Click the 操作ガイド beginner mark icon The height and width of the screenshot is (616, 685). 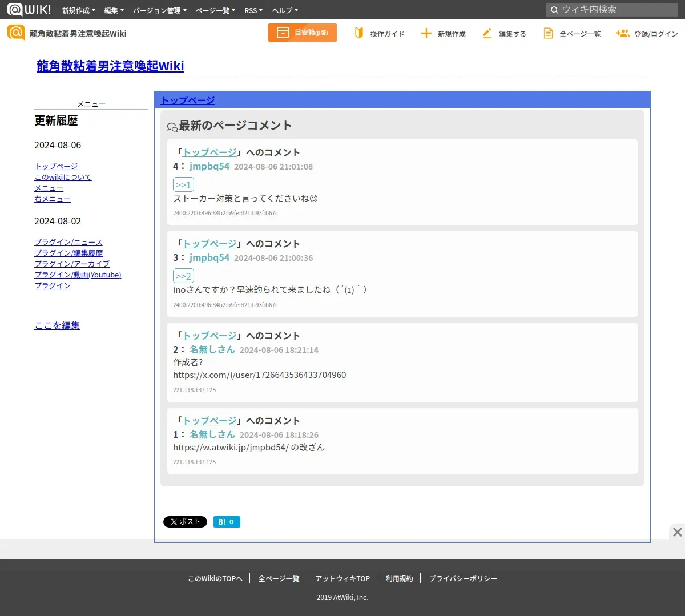[x=359, y=33]
